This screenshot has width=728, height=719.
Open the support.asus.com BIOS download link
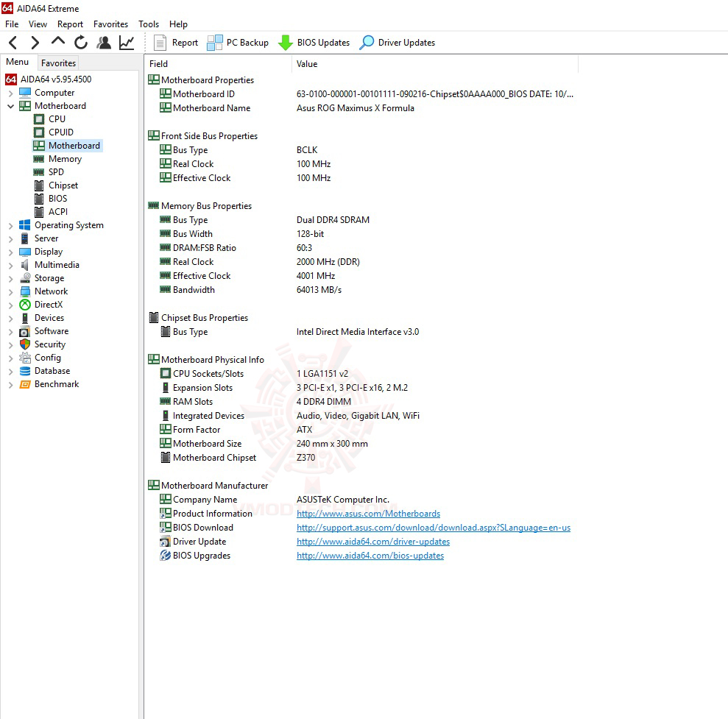pyautogui.click(x=434, y=528)
